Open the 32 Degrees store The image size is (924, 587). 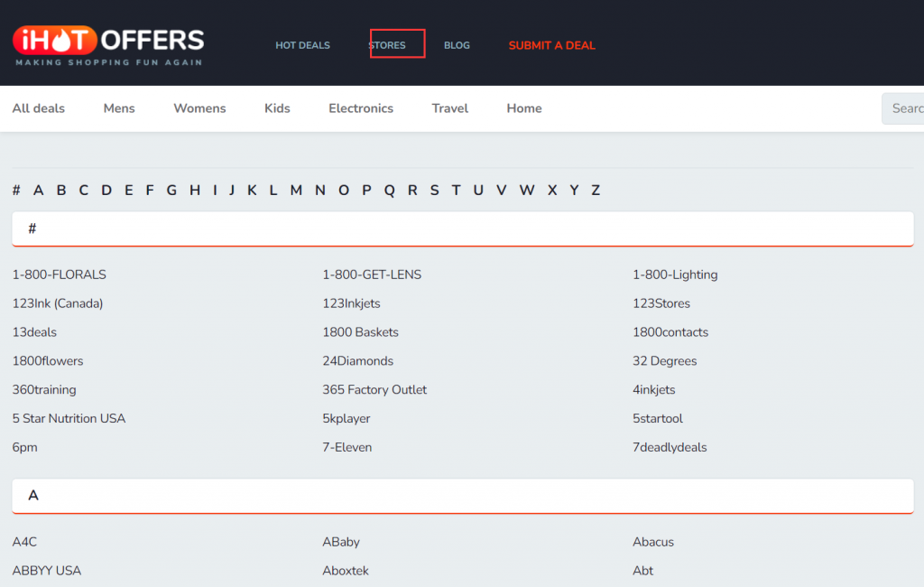pos(665,361)
